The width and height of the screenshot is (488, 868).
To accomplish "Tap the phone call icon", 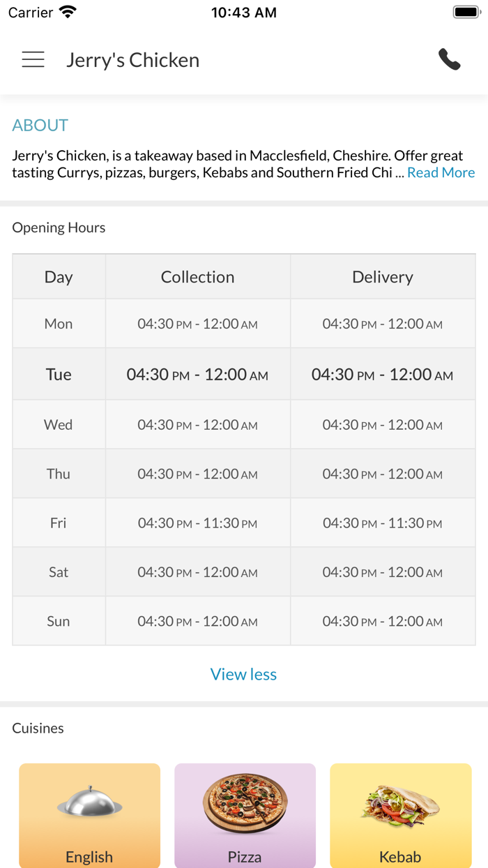I will coord(450,60).
